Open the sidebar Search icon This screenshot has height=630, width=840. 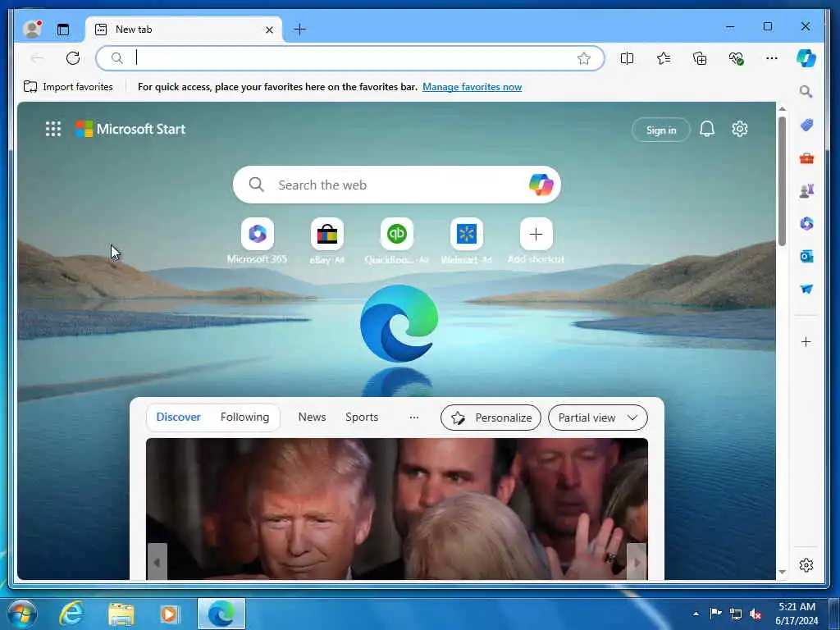coord(806,92)
